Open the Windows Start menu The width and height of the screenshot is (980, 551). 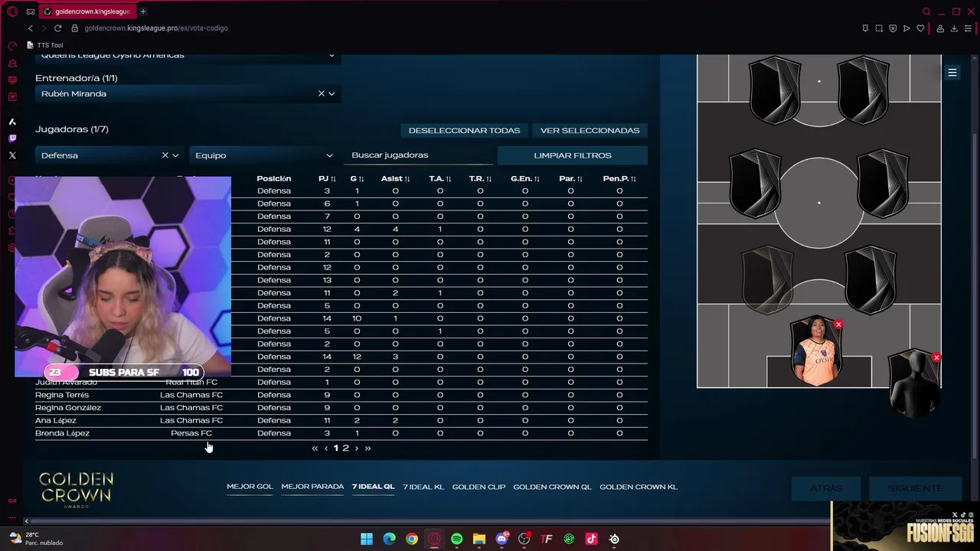coord(367,539)
